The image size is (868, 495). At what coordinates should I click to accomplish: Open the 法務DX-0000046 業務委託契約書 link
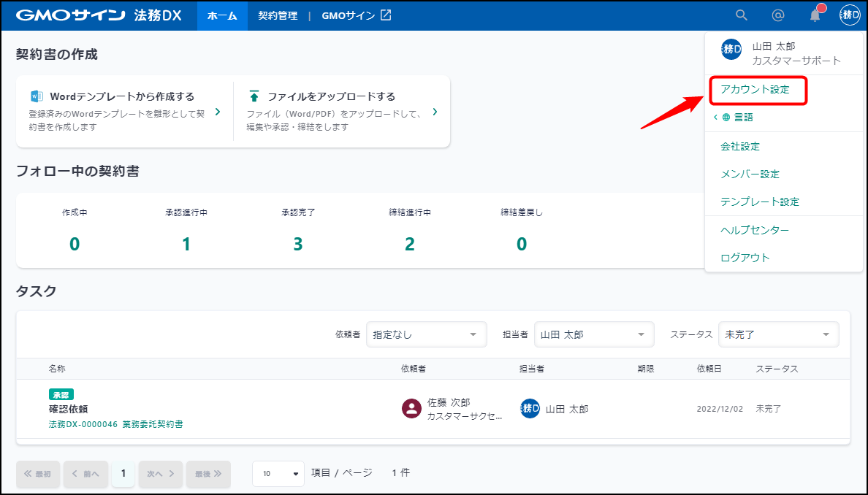pyautogui.click(x=115, y=423)
